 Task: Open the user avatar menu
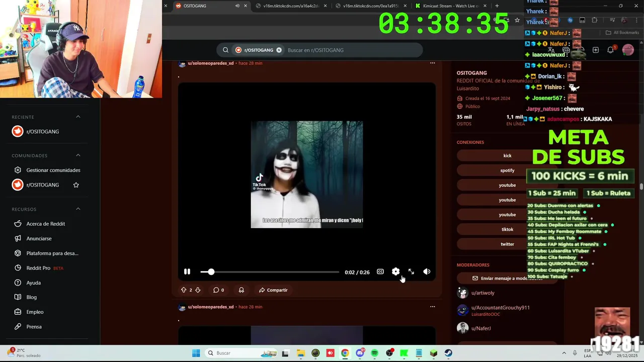pos(628,50)
